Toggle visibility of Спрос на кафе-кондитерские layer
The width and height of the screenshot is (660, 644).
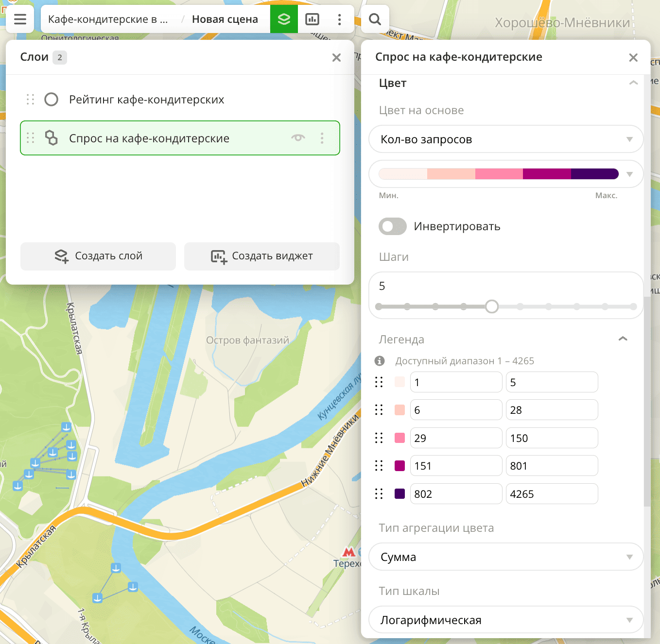click(298, 138)
